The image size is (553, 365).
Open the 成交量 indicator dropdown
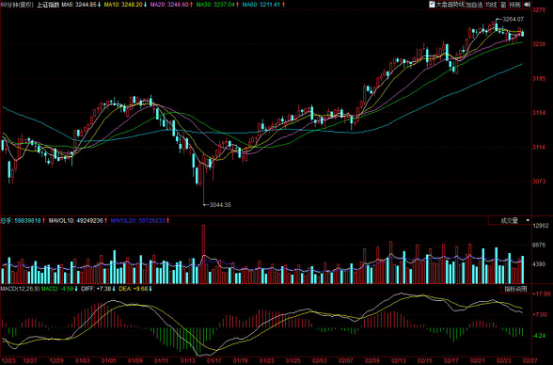(x=510, y=221)
